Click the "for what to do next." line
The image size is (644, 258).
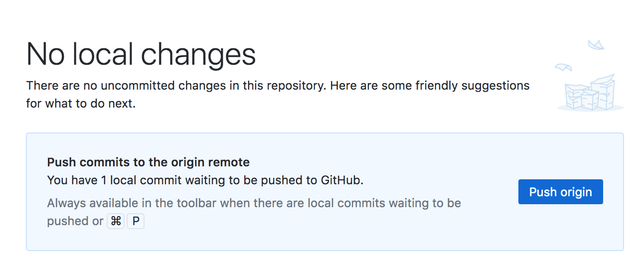[81, 105]
